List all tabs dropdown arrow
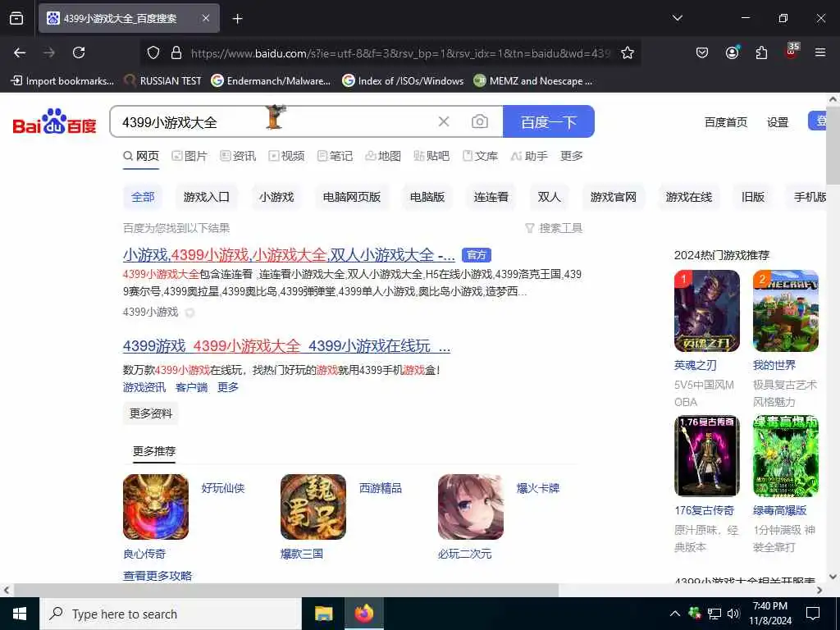 (x=677, y=18)
